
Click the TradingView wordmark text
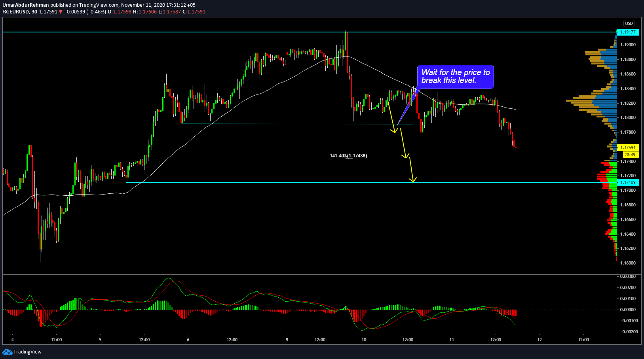click(x=27, y=352)
